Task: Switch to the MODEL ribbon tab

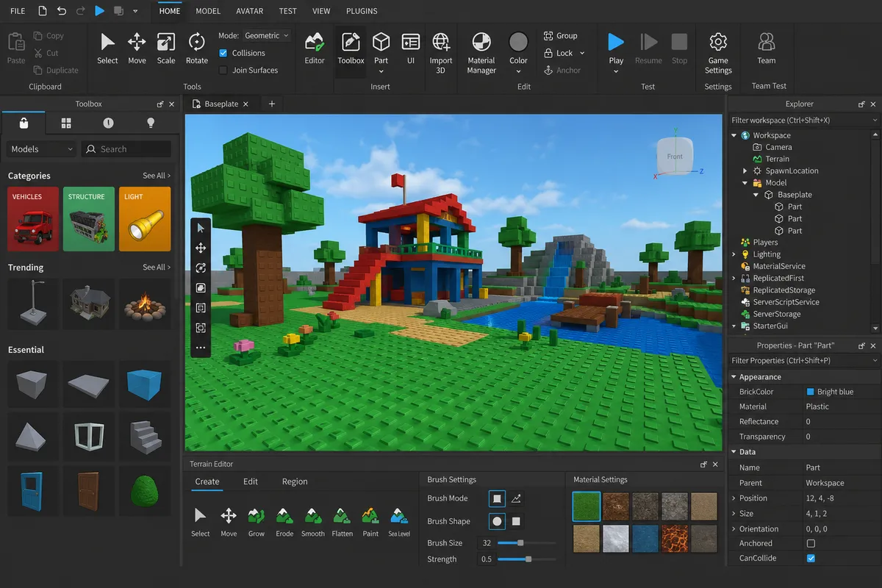Action: click(x=208, y=11)
